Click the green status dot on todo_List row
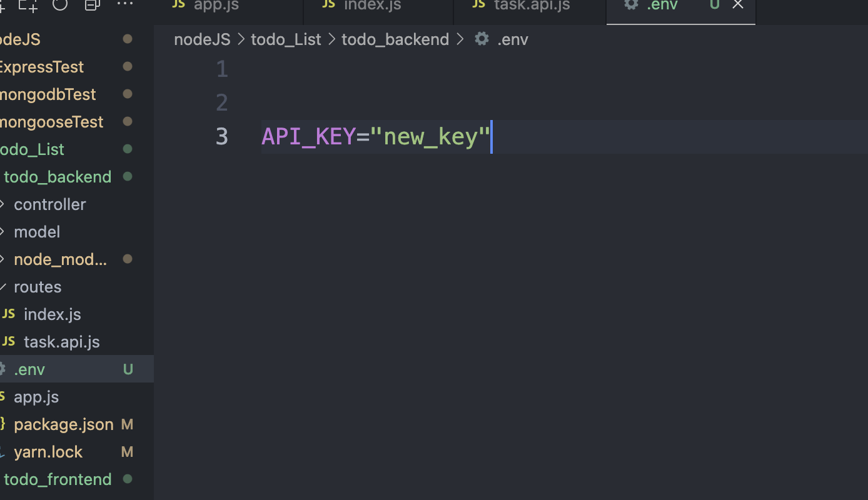 (128, 149)
